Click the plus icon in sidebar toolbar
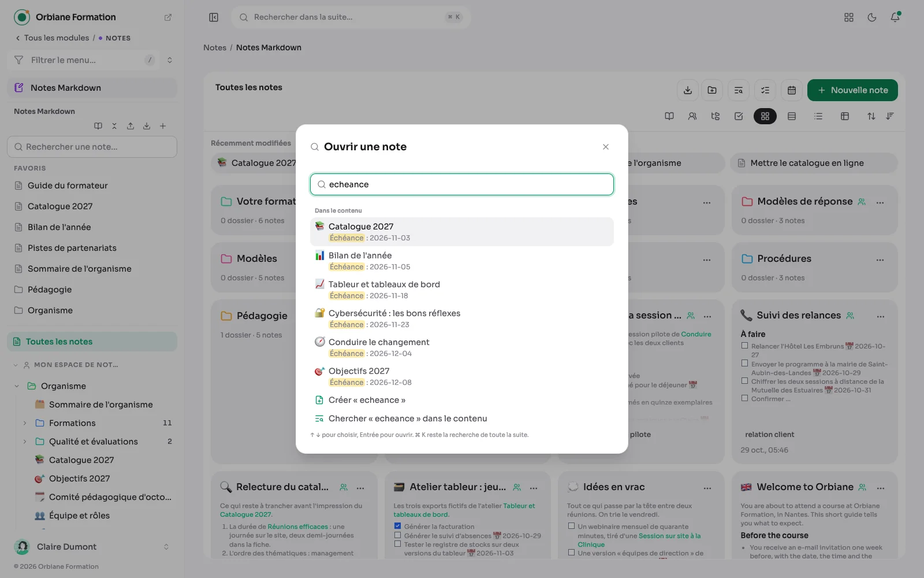This screenshot has height=578, width=924. 163,126
